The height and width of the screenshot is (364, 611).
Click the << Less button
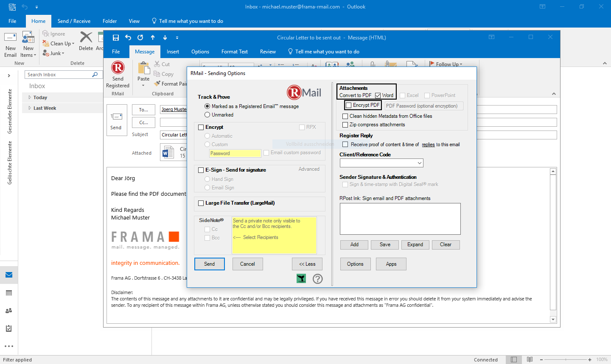point(307,264)
